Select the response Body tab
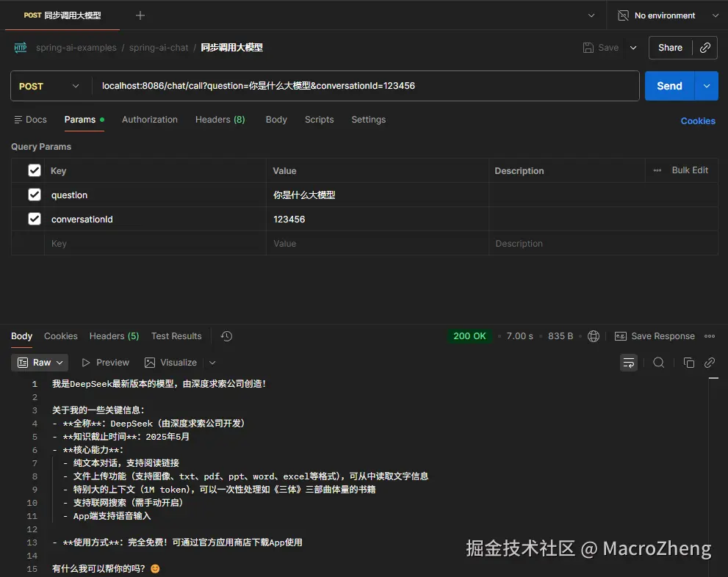 tap(21, 336)
